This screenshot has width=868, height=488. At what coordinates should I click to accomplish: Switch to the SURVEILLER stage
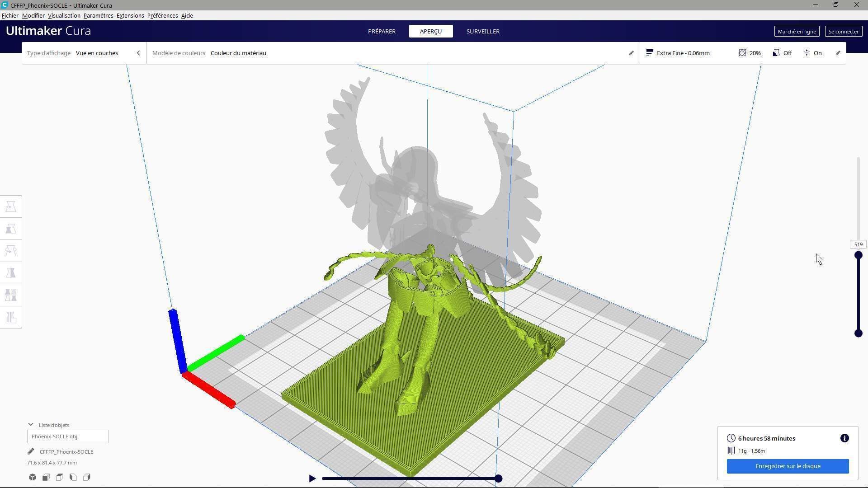[483, 31]
